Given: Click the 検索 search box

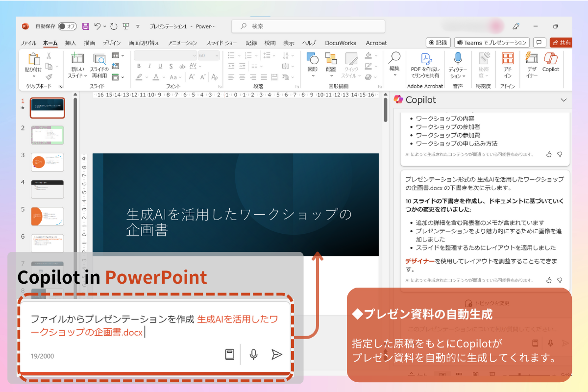Looking at the screenshot, I should 308,26.
